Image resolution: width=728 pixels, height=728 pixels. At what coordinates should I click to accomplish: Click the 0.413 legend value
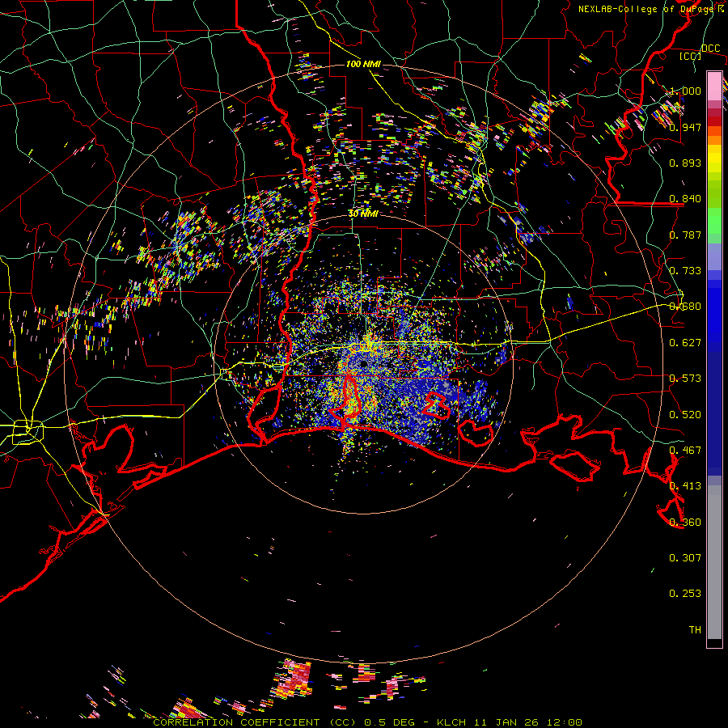click(685, 486)
